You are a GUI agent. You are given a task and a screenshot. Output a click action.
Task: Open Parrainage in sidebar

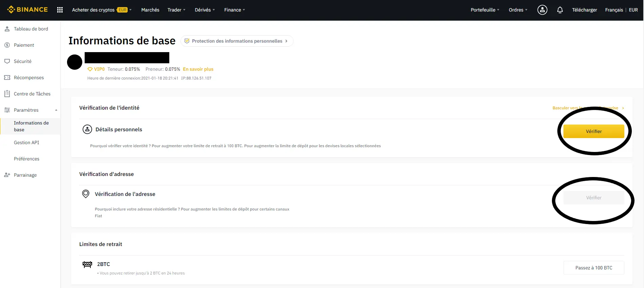[25, 175]
